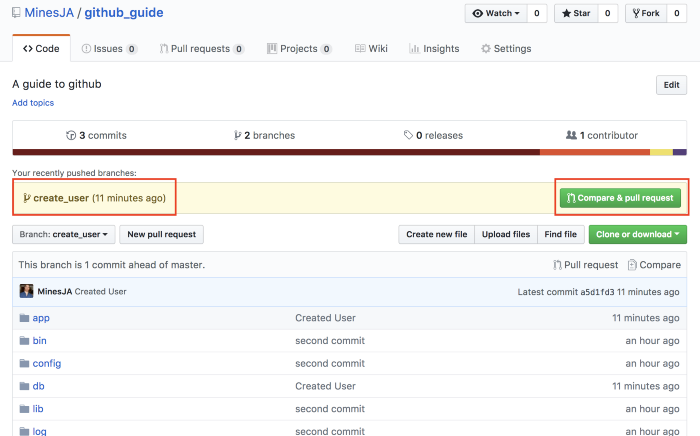Open the config folder

47,363
